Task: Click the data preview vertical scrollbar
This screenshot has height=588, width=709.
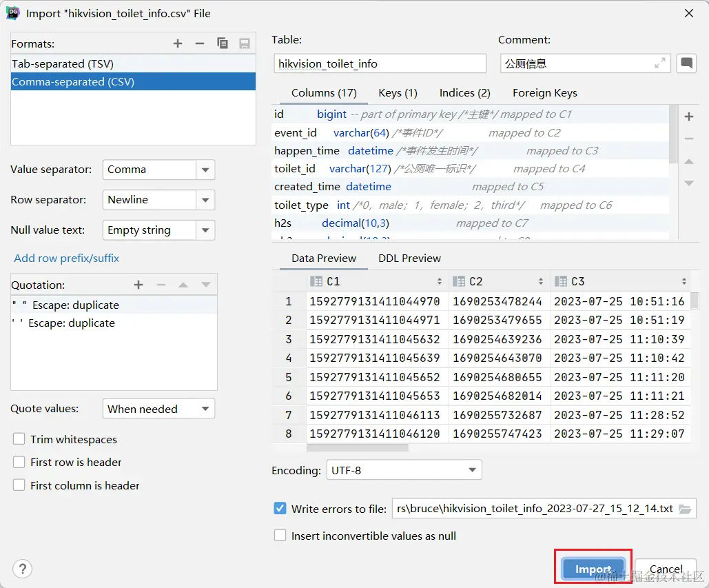Action: pos(695,301)
